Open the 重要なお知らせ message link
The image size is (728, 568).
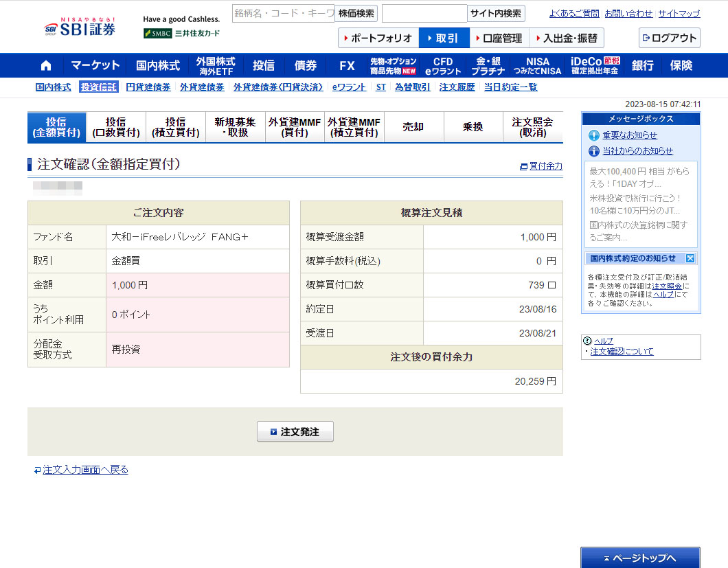(x=629, y=135)
